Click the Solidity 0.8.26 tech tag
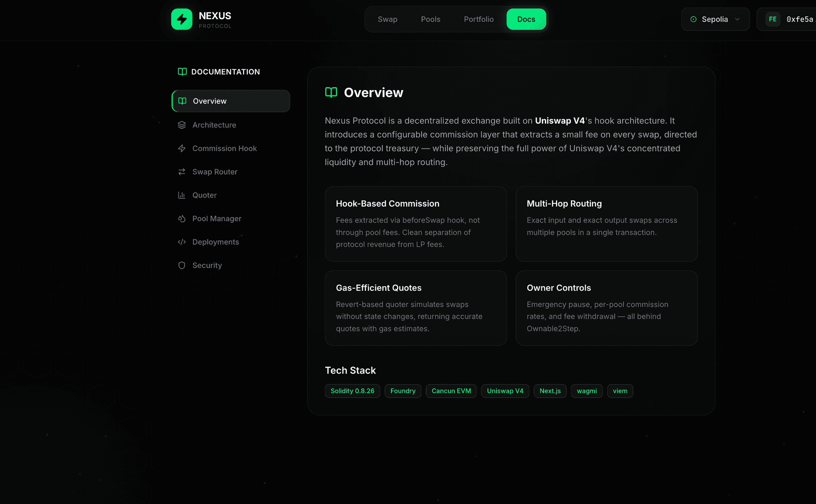This screenshot has width=816, height=504. point(352,391)
